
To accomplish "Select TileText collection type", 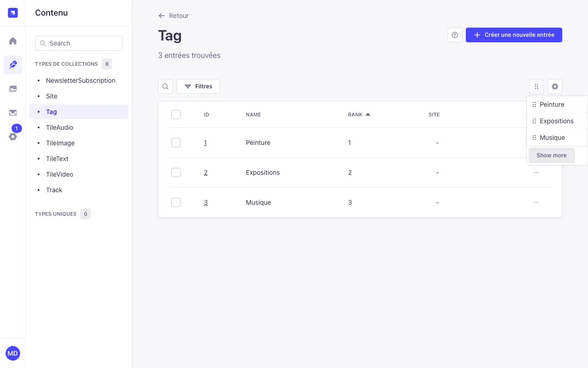I will pyautogui.click(x=79, y=159).
